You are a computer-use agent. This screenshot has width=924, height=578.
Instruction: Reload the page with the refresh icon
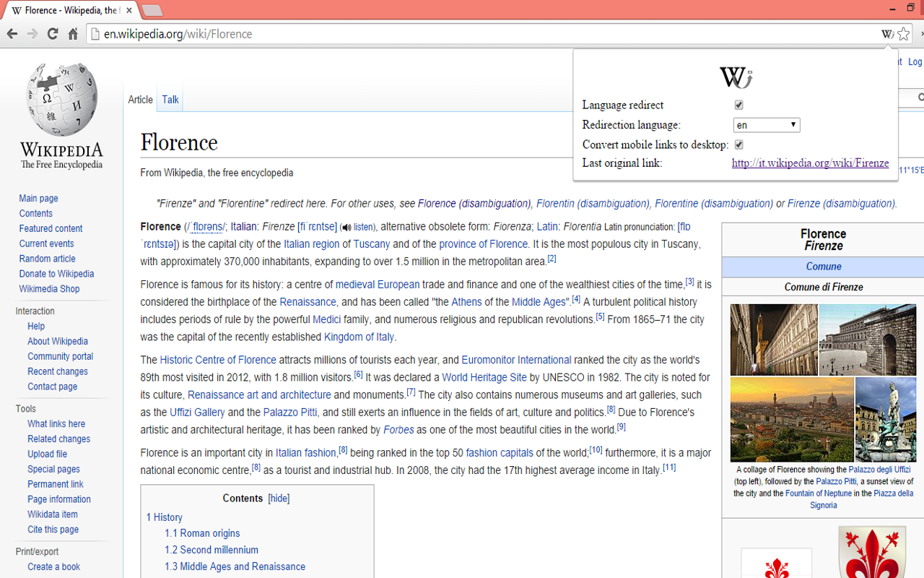53,34
